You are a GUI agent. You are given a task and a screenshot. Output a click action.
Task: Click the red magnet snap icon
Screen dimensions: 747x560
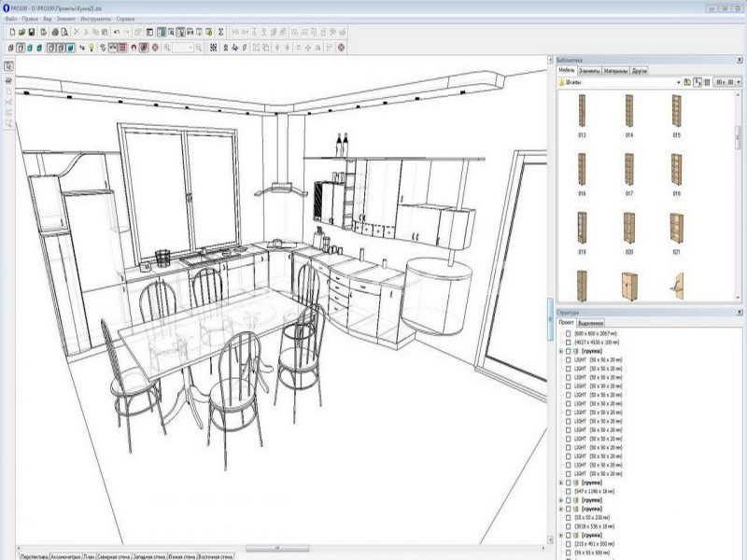pyautogui.click(x=134, y=48)
